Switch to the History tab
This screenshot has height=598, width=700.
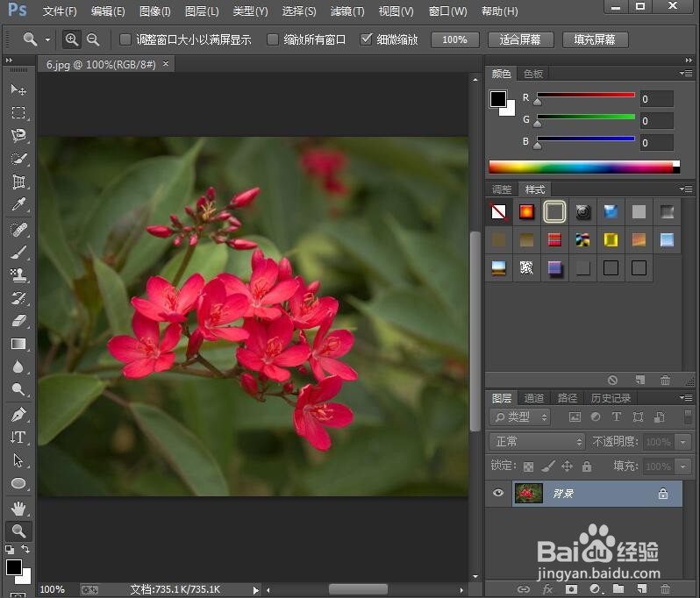click(611, 397)
